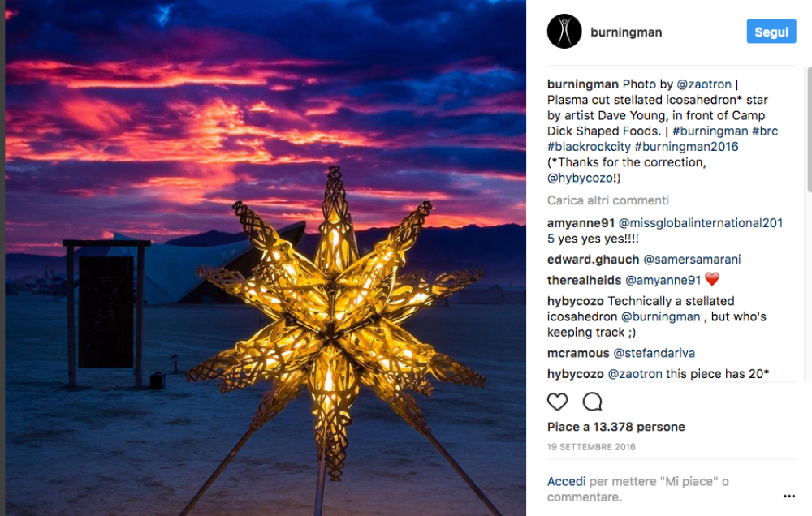Open the #burningman hashtag
Viewport: 812px width, 516px height.
[710, 131]
